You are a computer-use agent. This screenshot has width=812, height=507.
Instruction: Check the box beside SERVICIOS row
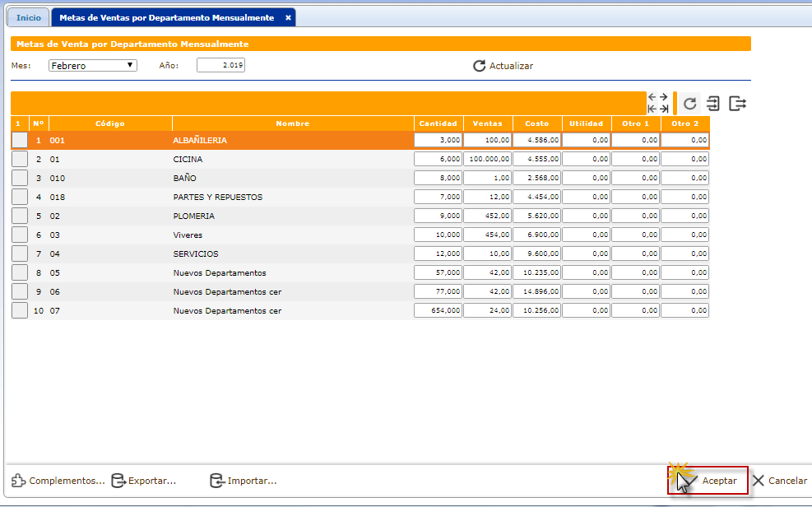pos(20,254)
